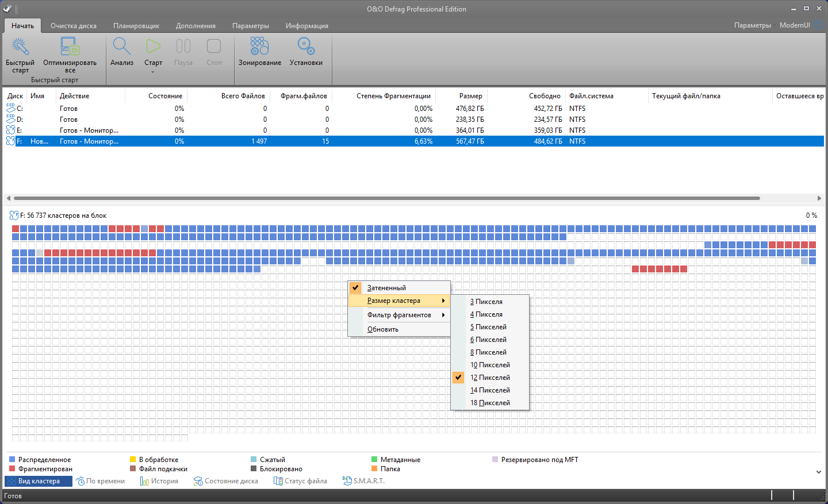Click Refresh (Обновить) in the context menu
828x504 pixels.
coord(383,329)
